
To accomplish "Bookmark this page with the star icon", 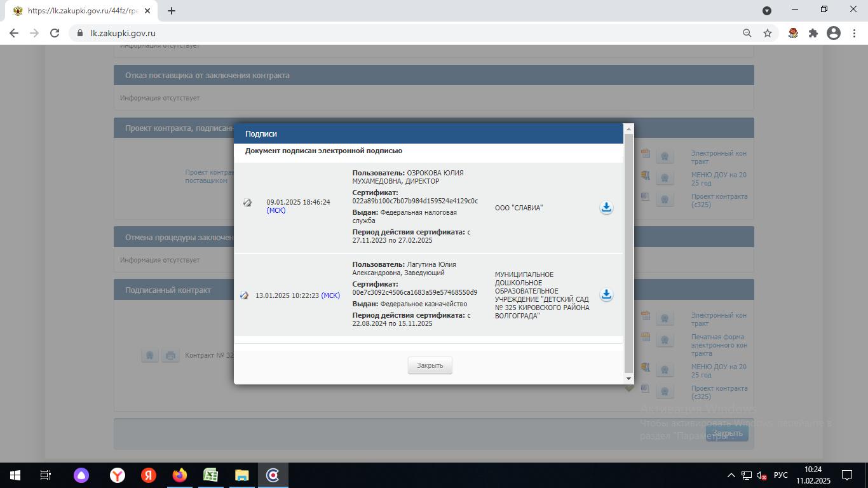I will tap(768, 33).
